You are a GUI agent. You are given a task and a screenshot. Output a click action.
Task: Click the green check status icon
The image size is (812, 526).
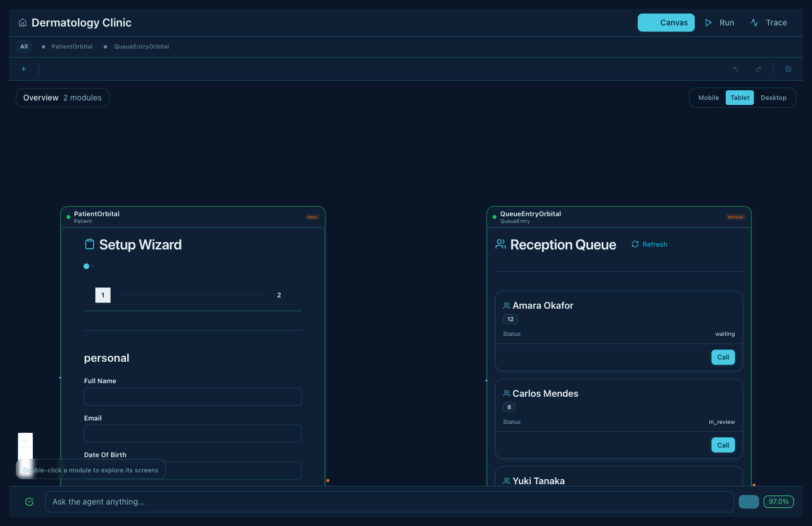pyautogui.click(x=29, y=502)
